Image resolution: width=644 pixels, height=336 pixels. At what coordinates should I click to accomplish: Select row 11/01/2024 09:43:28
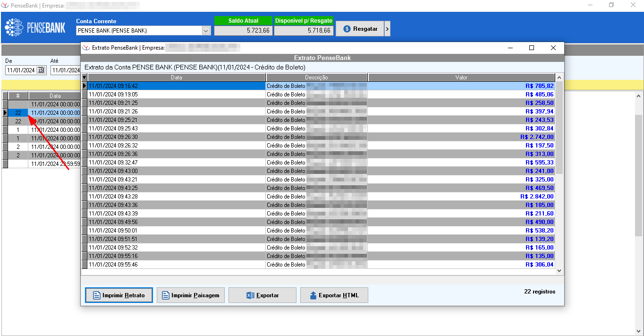point(319,197)
